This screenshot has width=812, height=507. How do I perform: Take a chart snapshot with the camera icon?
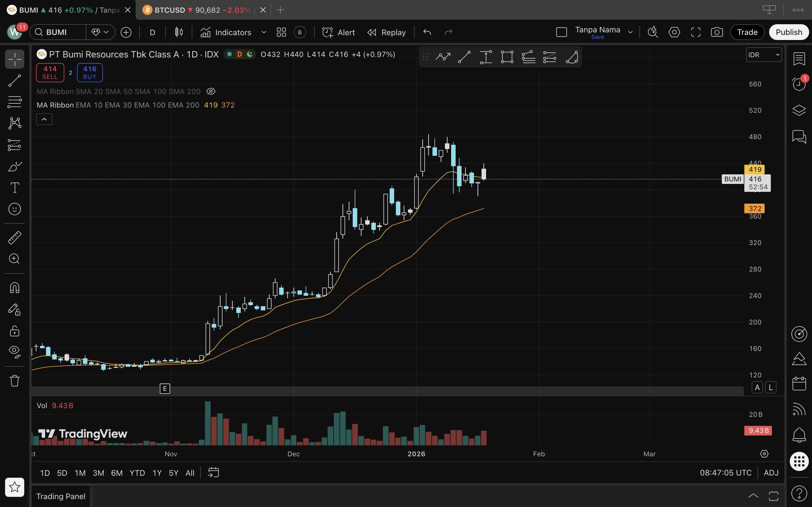pos(717,32)
